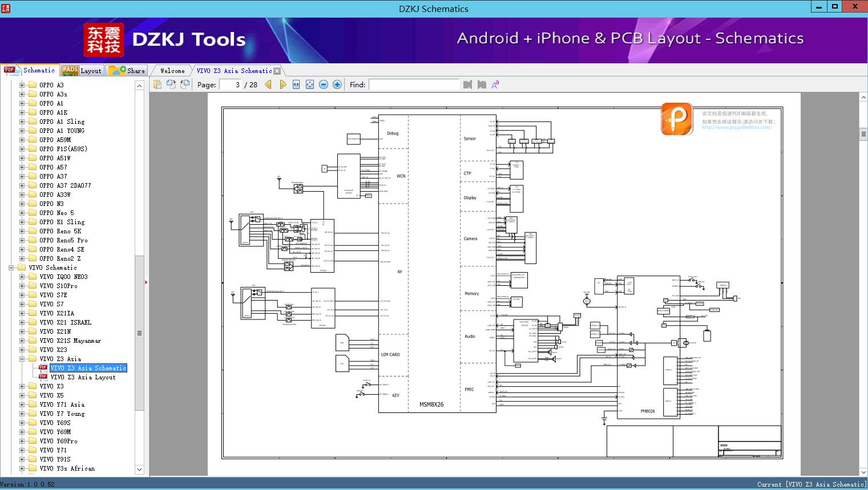Viewport: 868px width, 490px height.
Task: Go to the next page arrow
Action: point(282,84)
